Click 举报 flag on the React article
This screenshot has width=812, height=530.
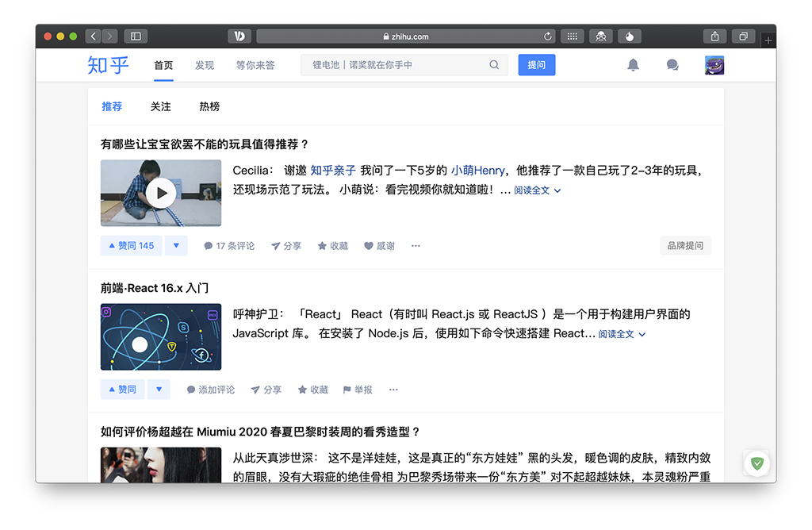click(358, 390)
